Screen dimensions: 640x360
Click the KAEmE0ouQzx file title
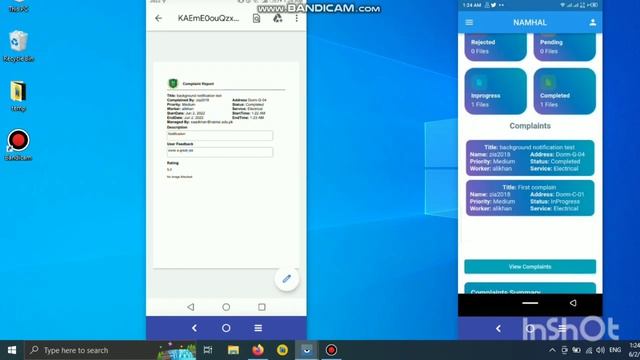[x=208, y=18]
